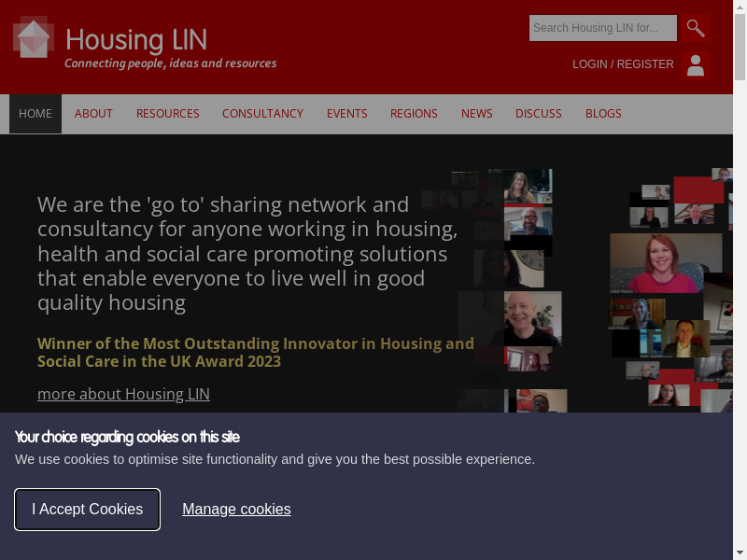Select the HOME menu item
Viewport: 747px width, 560px height.
pos(35,114)
